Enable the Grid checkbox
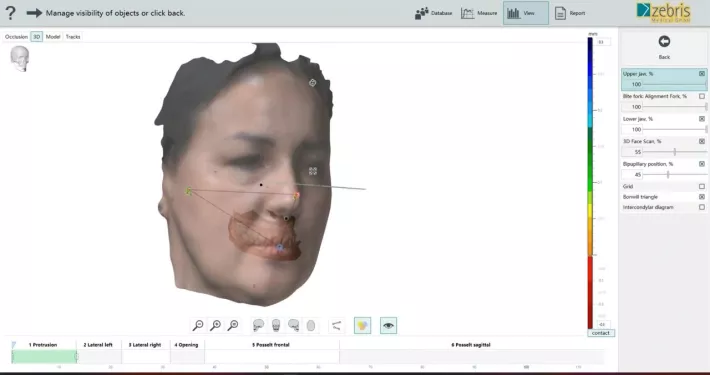710x375 pixels. point(702,186)
